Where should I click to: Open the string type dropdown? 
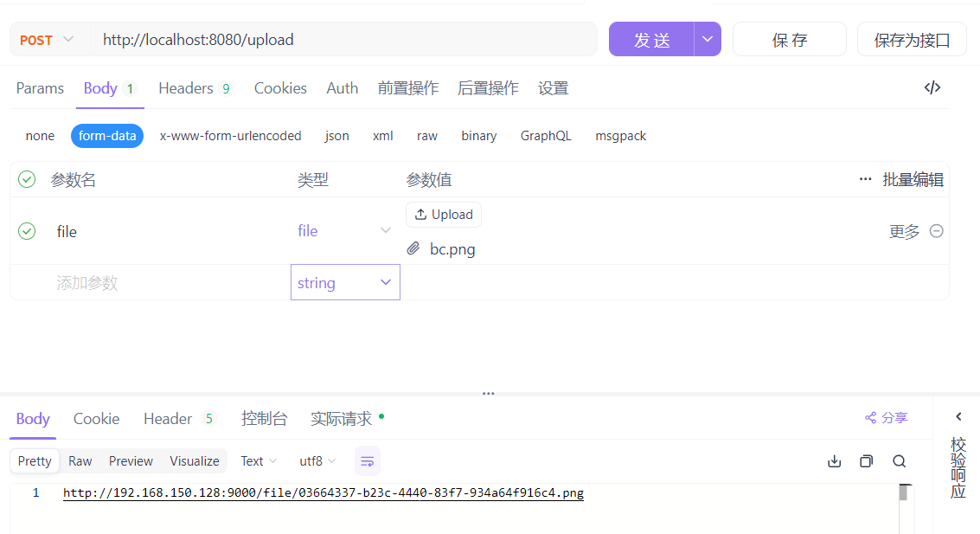point(345,283)
